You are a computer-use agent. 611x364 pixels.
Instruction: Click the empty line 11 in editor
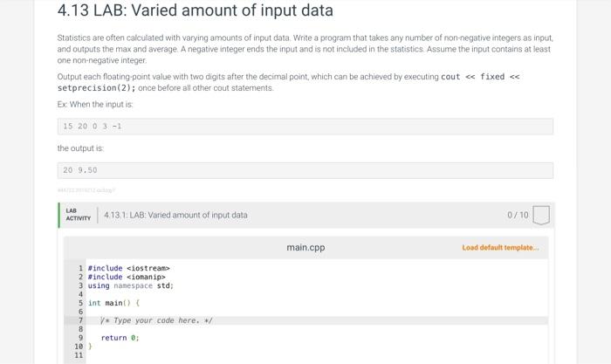(x=316, y=355)
